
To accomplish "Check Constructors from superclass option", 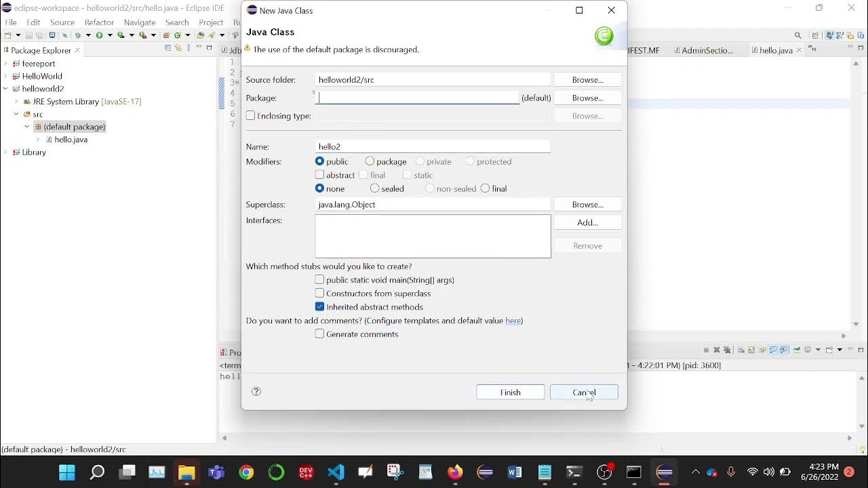I will click(320, 293).
